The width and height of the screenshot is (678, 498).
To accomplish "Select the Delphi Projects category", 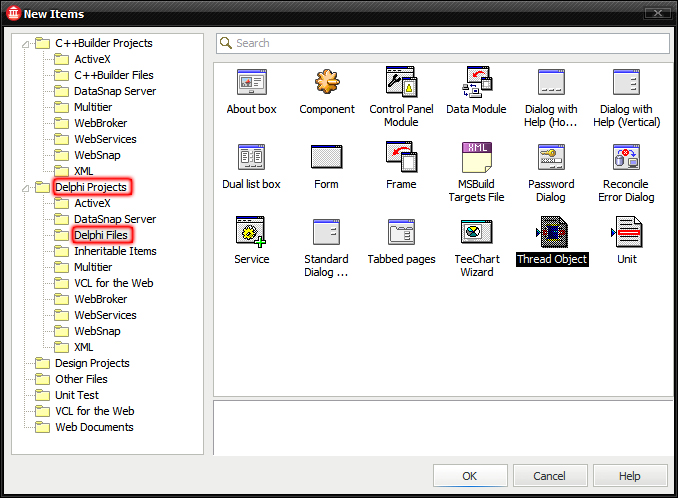I will pyautogui.click(x=91, y=187).
